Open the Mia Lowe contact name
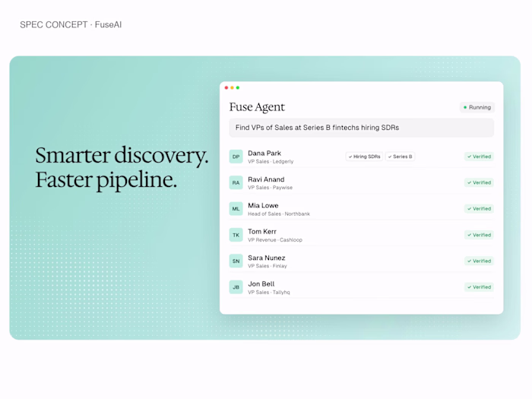 point(263,206)
